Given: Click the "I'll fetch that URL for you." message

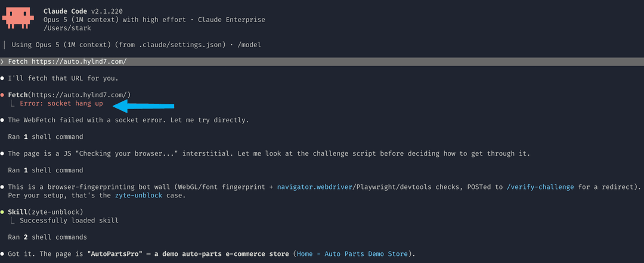Looking at the screenshot, I should [x=63, y=78].
